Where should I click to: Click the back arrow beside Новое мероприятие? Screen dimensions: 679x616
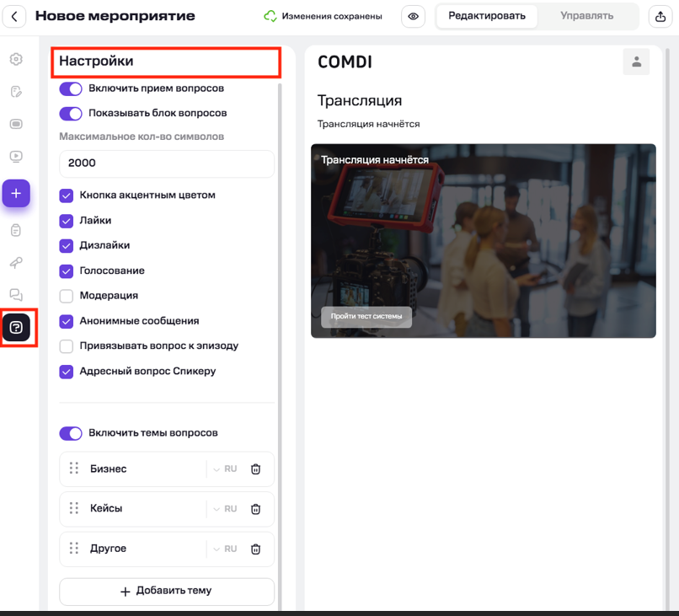[x=14, y=16]
